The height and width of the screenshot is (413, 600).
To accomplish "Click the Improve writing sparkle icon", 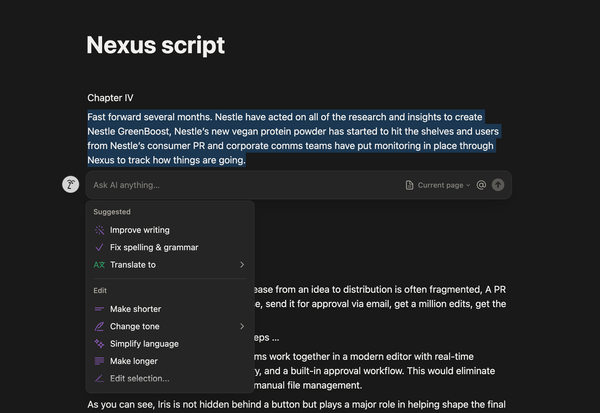I will [x=98, y=230].
